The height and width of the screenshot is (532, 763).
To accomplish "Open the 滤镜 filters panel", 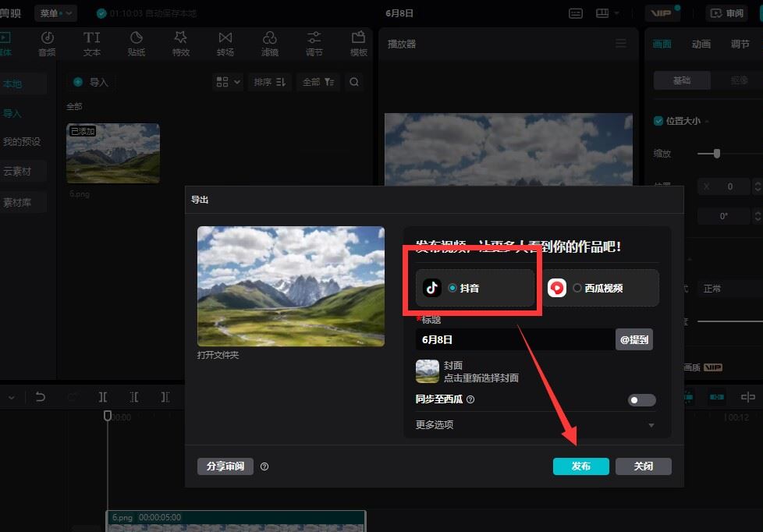I will (x=270, y=44).
